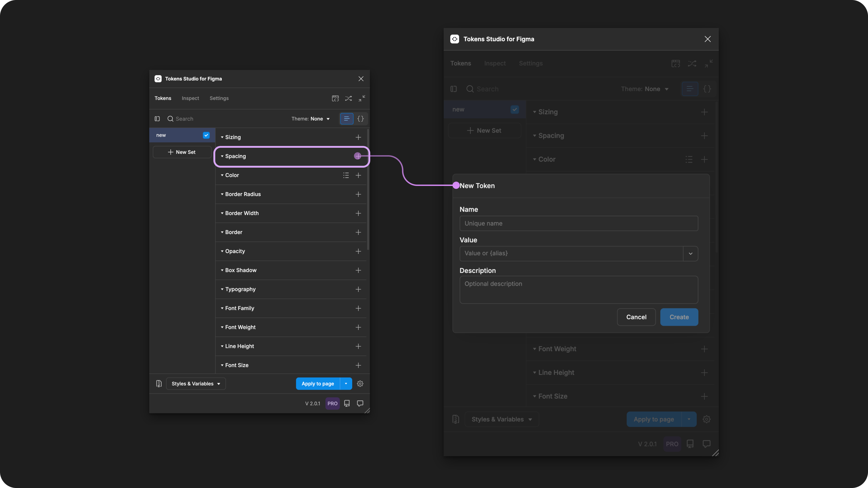Add a new Sizing token in left panel

[x=358, y=137]
